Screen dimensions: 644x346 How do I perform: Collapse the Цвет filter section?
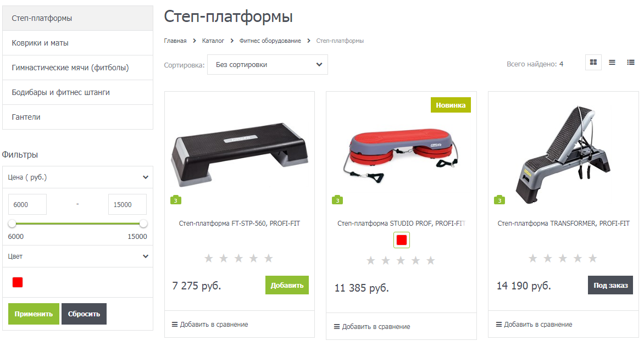pos(77,256)
